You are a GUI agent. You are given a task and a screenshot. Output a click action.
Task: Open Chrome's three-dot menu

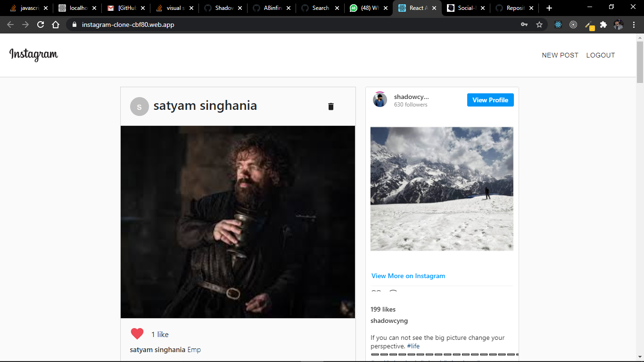coord(634,24)
